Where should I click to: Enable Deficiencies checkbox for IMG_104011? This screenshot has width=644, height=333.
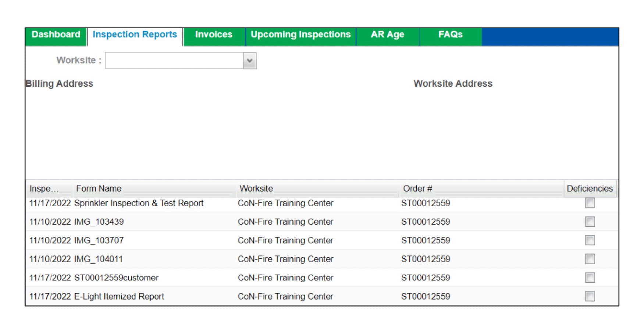590,259
